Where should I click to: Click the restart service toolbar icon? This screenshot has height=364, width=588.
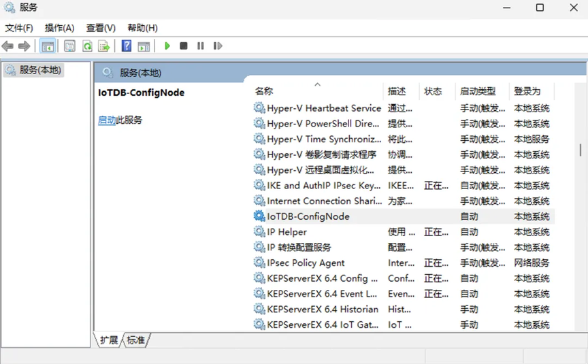tap(218, 46)
